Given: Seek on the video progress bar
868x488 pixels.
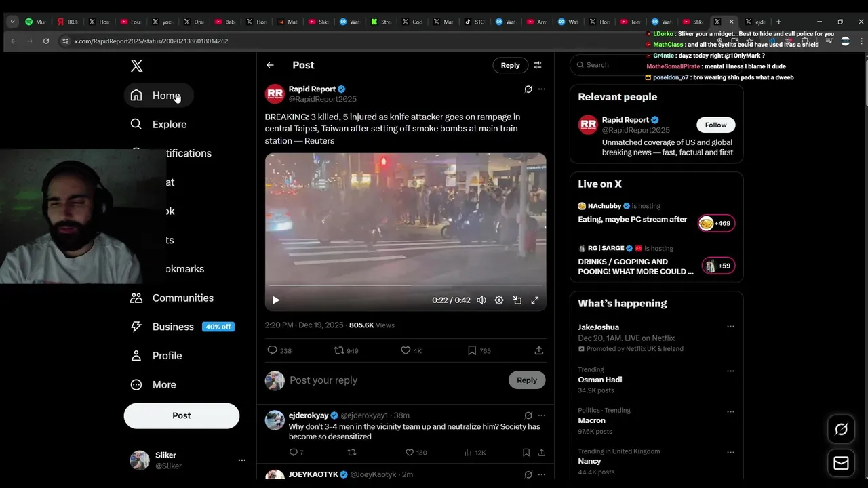Looking at the screenshot, I should (406, 285).
